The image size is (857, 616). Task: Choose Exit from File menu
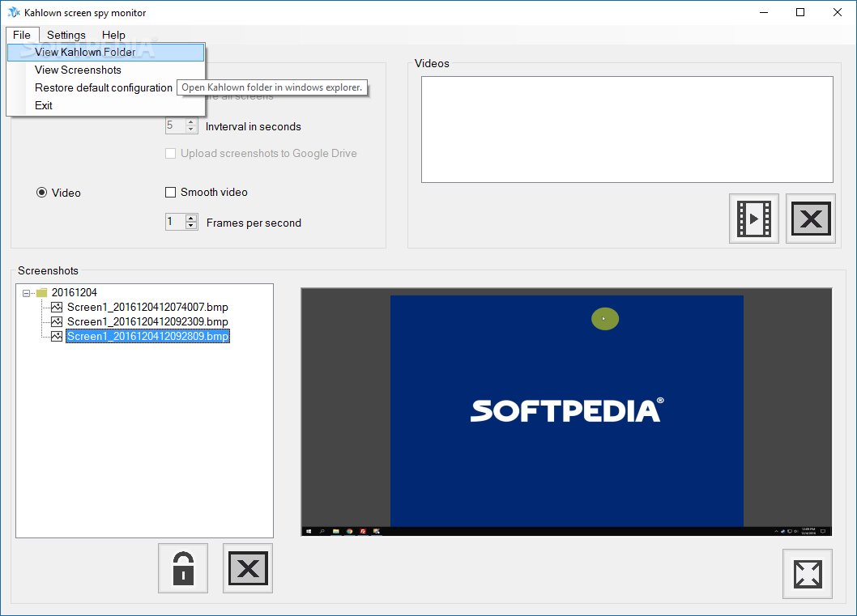105,105
